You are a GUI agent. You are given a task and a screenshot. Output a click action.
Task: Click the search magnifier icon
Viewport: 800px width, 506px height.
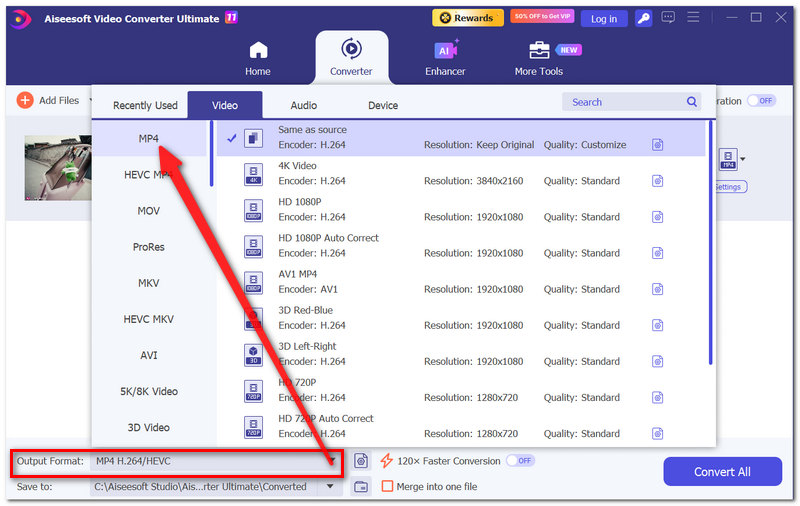click(x=692, y=102)
